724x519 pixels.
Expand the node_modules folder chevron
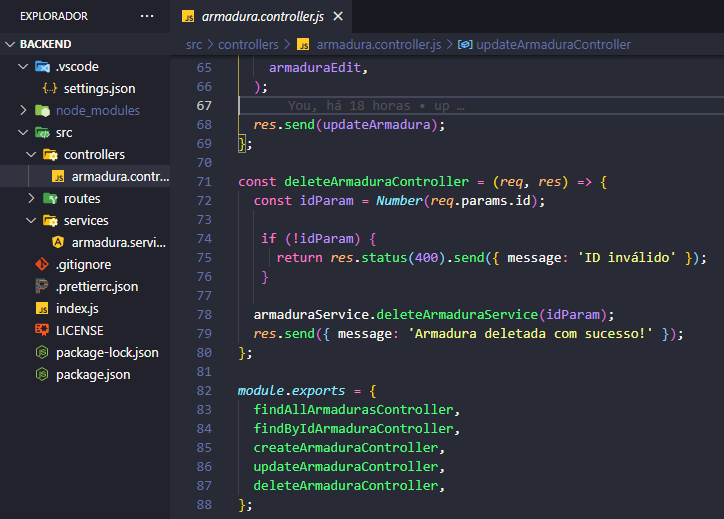point(23,110)
